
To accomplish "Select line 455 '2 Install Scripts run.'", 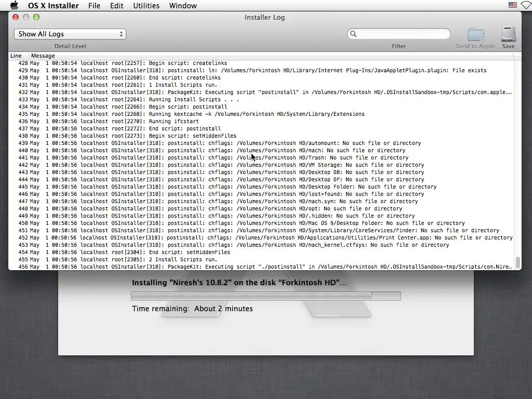I will point(261,260).
